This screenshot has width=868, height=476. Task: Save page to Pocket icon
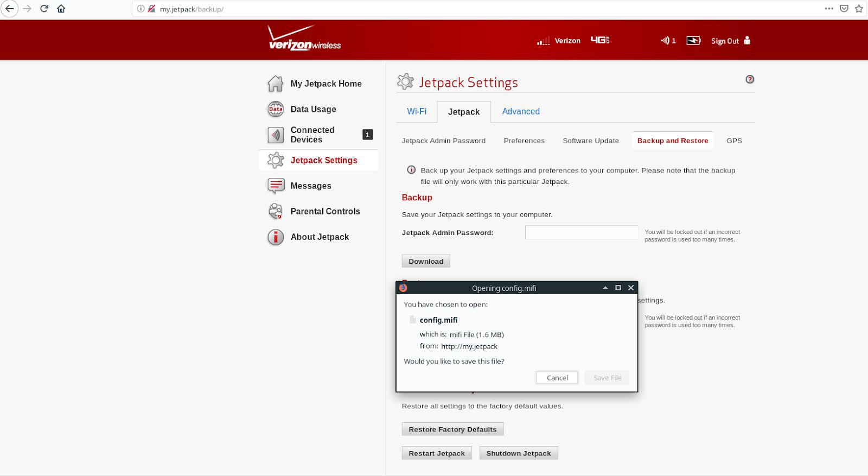pos(844,9)
